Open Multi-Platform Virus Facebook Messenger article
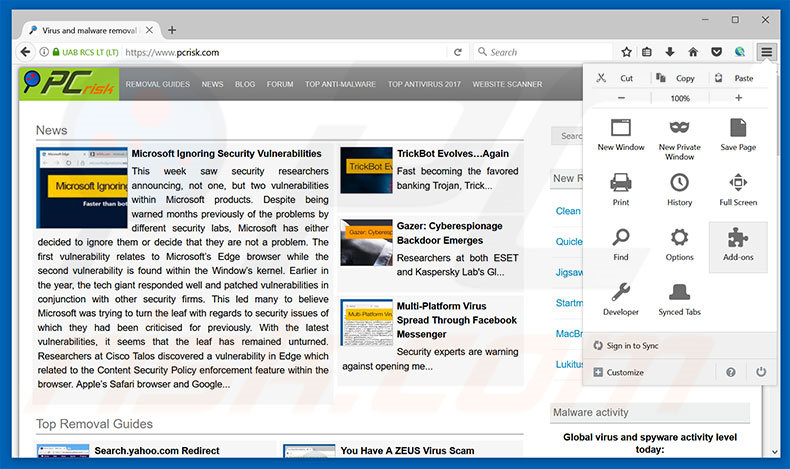The height and width of the screenshot is (469, 790). click(x=456, y=320)
